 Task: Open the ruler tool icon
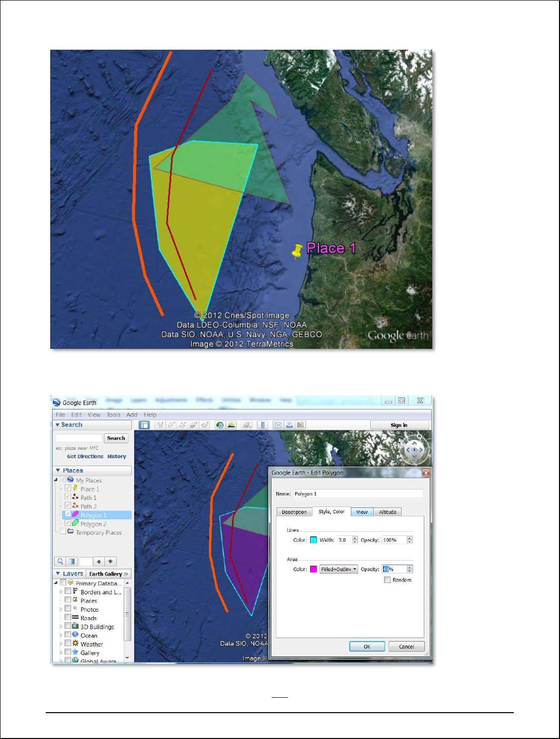pos(263,425)
